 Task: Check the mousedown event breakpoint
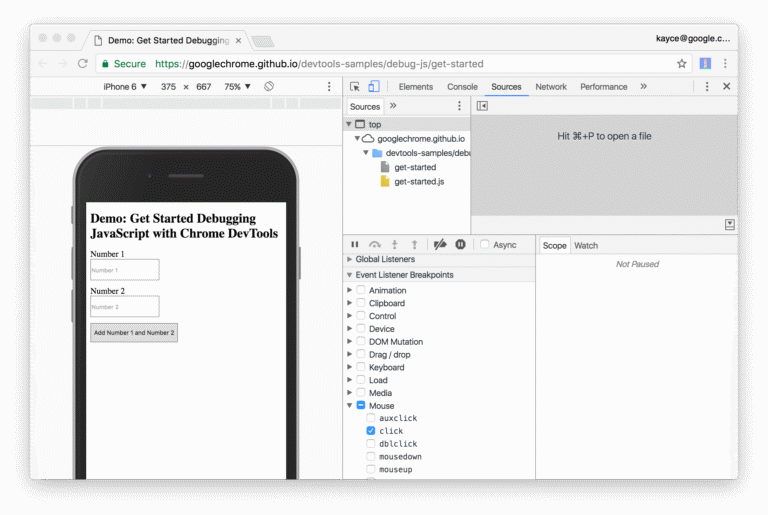[371, 456]
